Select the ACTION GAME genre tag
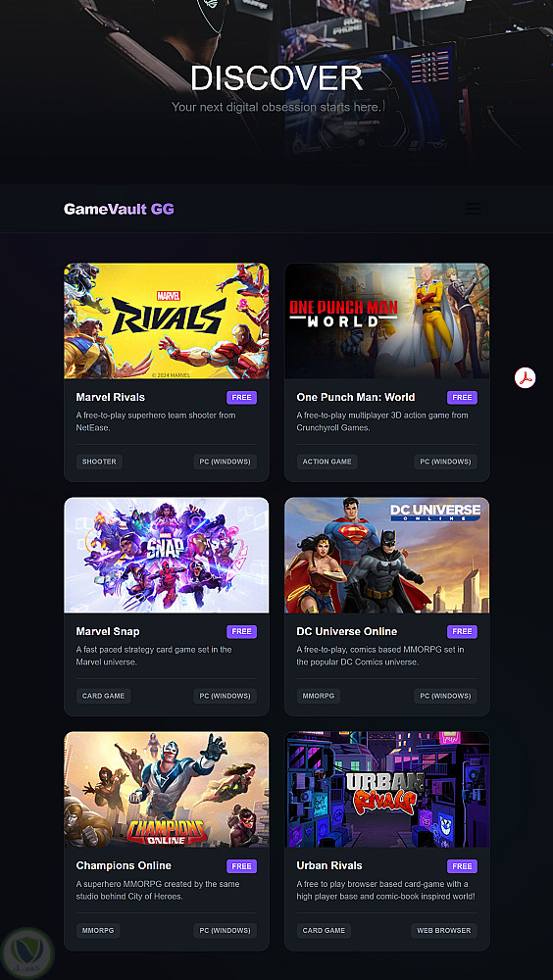 pyautogui.click(x=327, y=462)
